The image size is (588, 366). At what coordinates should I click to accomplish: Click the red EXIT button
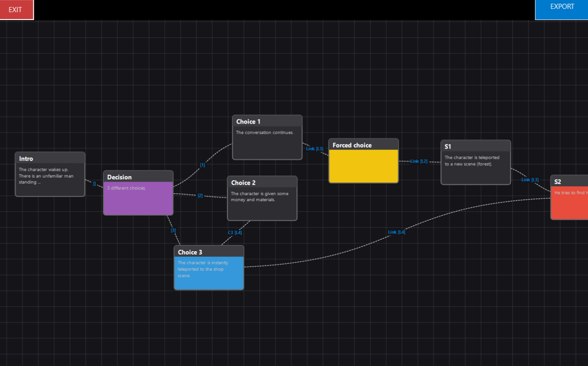pos(17,10)
